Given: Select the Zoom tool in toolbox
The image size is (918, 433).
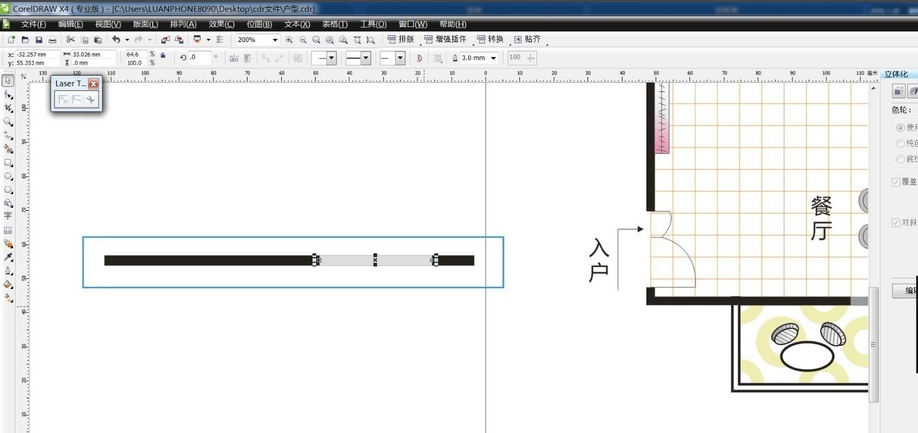Looking at the screenshot, I should point(8,122).
